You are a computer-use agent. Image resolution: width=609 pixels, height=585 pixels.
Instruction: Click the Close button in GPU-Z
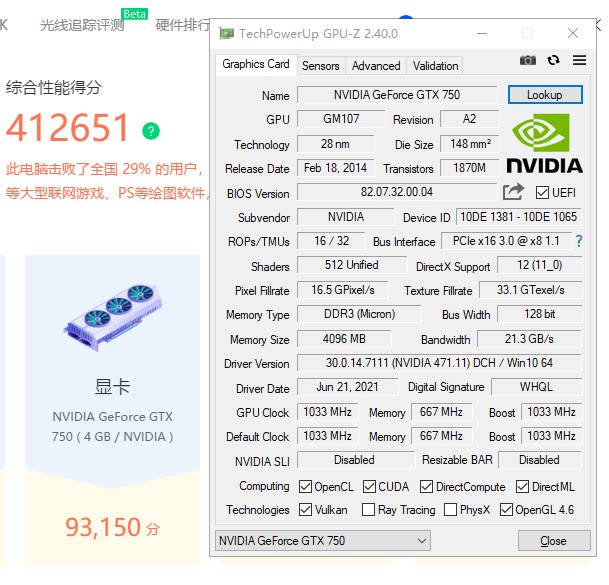click(x=554, y=541)
